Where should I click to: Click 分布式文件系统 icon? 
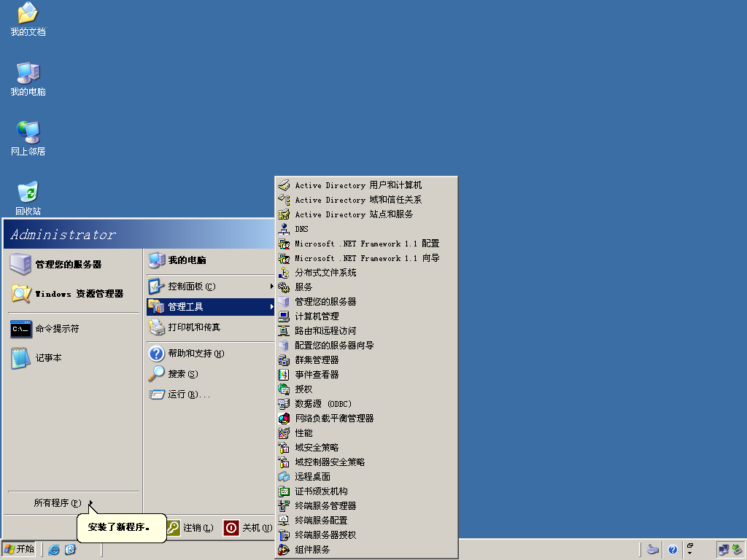click(x=284, y=273)
